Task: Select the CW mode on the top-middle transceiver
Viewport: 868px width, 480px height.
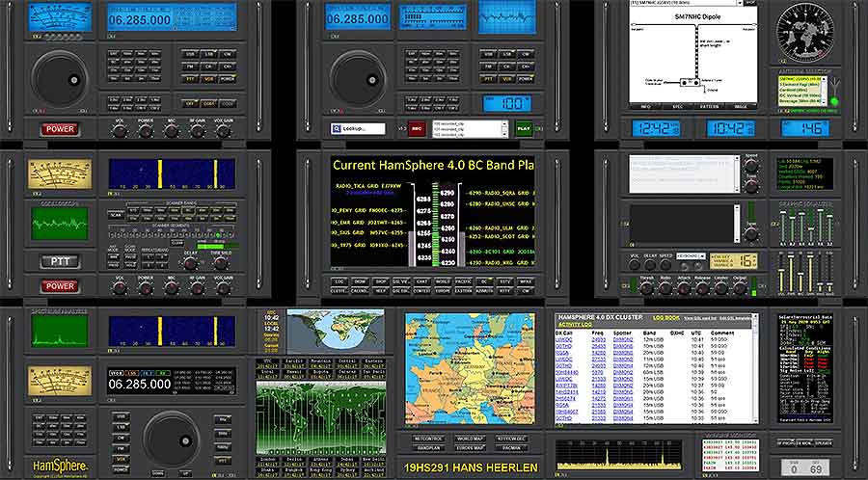Action: tap(525, 54)
